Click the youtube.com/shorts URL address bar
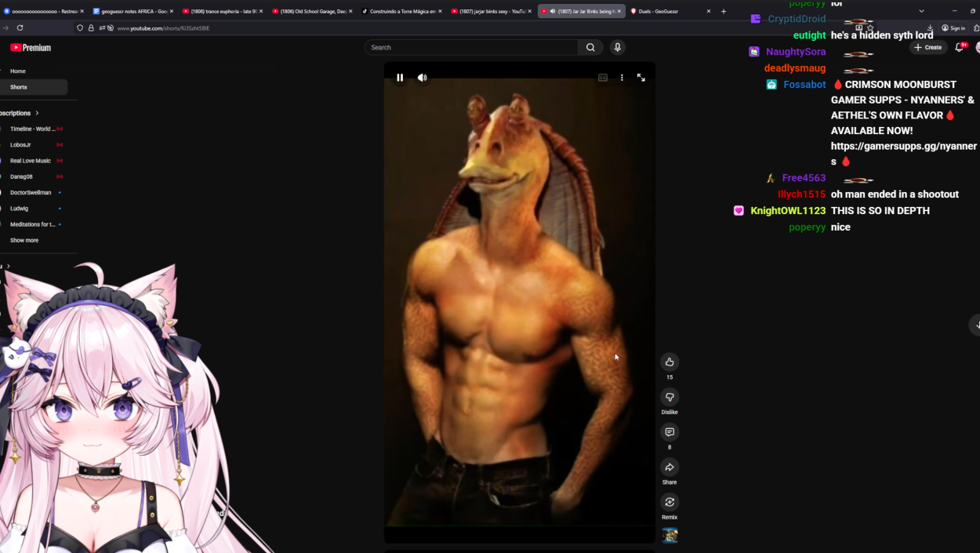The image size is (980, 553). click(x=163, y=28)
